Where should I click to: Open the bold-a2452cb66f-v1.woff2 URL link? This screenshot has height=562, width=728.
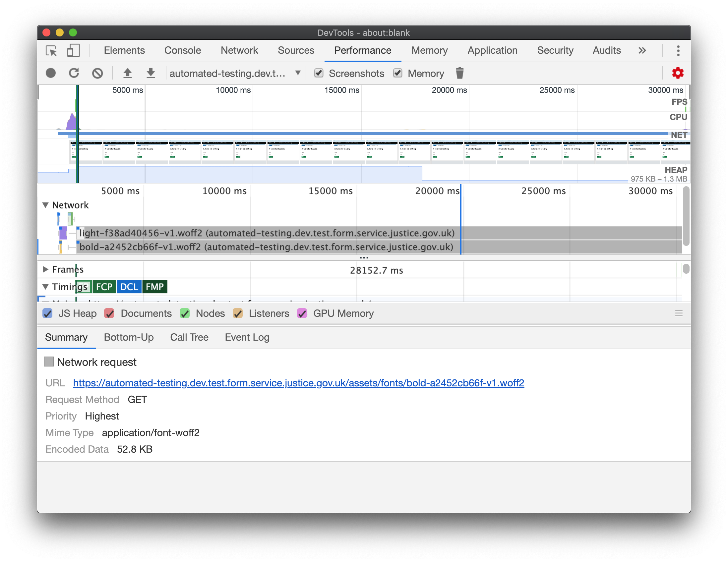[298, 383]
